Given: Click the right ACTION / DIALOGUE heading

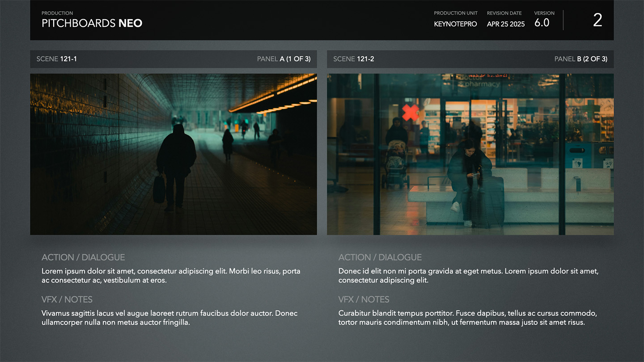Looking at the screenshot, I should click(380, 257).
